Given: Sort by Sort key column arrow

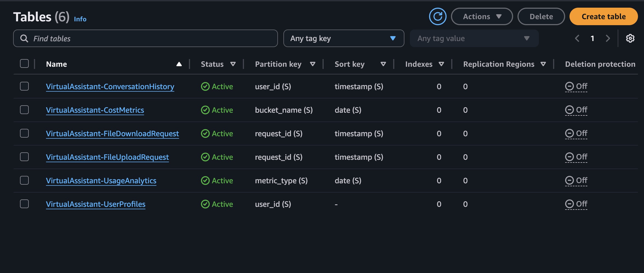Looking at the screenshot, I should pyautogui.click(x=383, y=64).
